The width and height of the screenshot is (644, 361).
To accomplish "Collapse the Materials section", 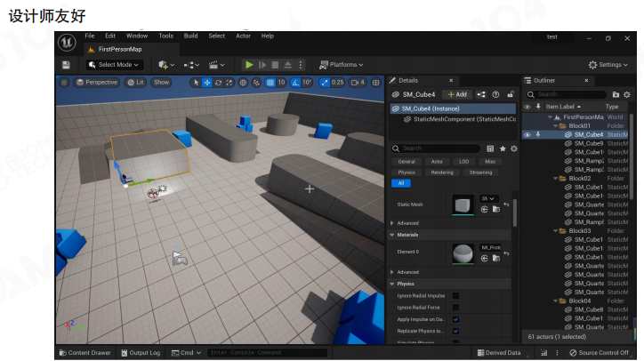I will 394,235.
